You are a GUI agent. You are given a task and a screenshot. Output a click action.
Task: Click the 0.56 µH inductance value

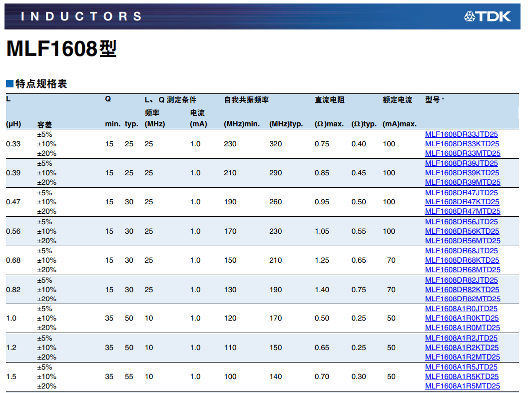[13, 231]
